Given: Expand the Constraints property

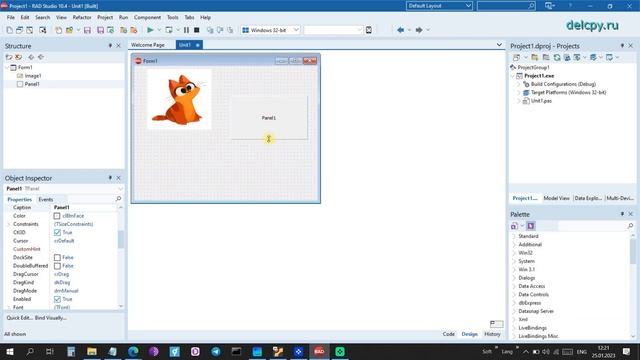Looking at the screenshot, I should click(x=9, y=224).
